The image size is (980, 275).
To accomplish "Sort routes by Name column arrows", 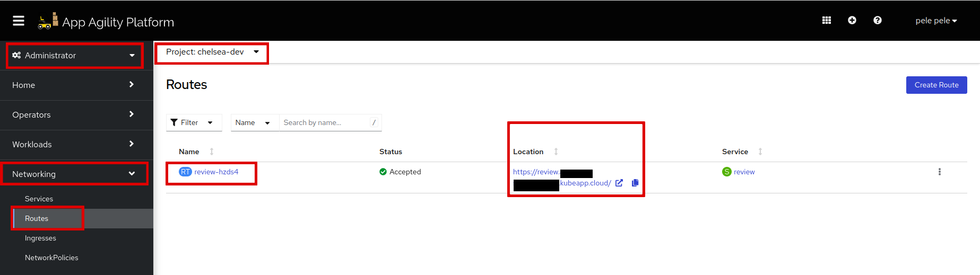I will tap(212, 152).
